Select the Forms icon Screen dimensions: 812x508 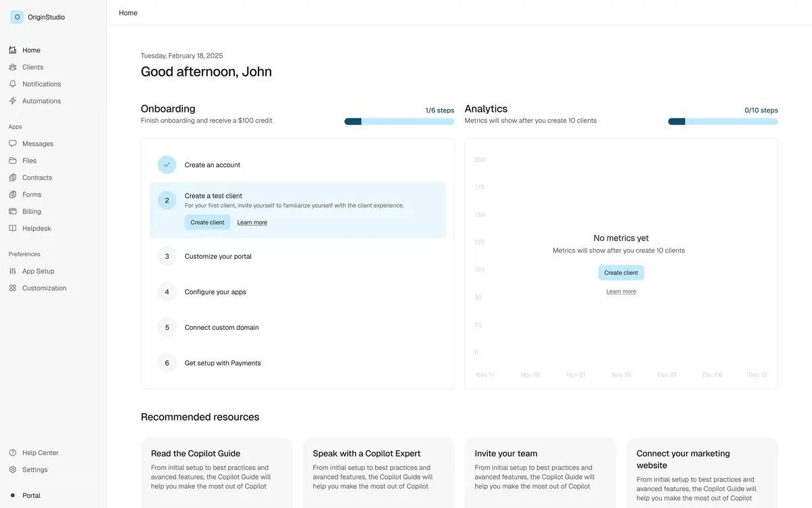coord(12,193)
